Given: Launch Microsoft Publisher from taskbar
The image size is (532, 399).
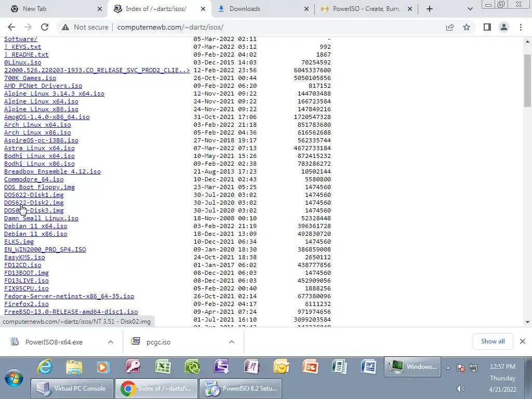Looking at the screenshot, I should coord(339,367).
